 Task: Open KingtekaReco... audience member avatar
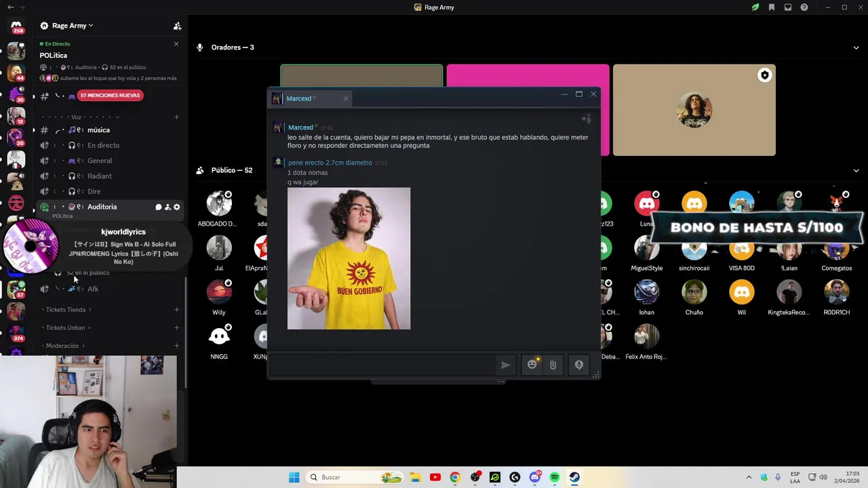coord(789,292)
